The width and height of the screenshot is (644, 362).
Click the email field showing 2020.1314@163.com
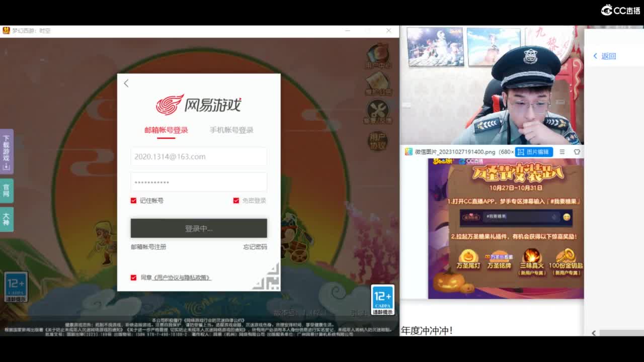(199, 157)
